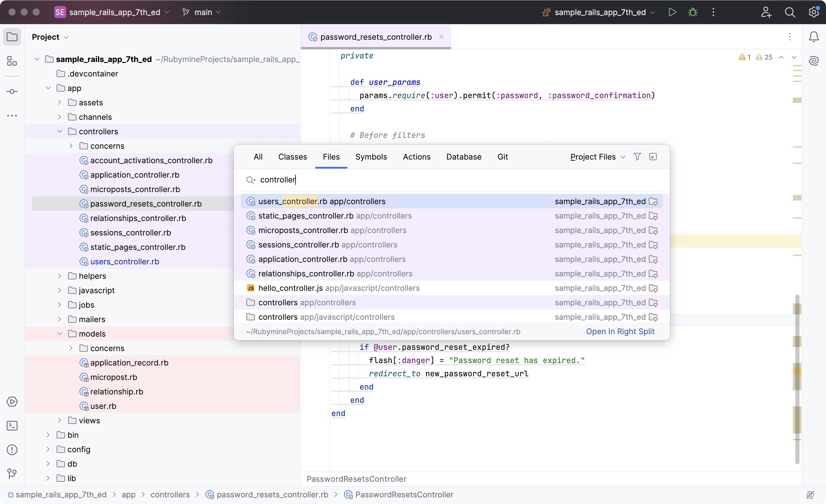Select the controllers breadcrumb at the bottom

(170, 495)
